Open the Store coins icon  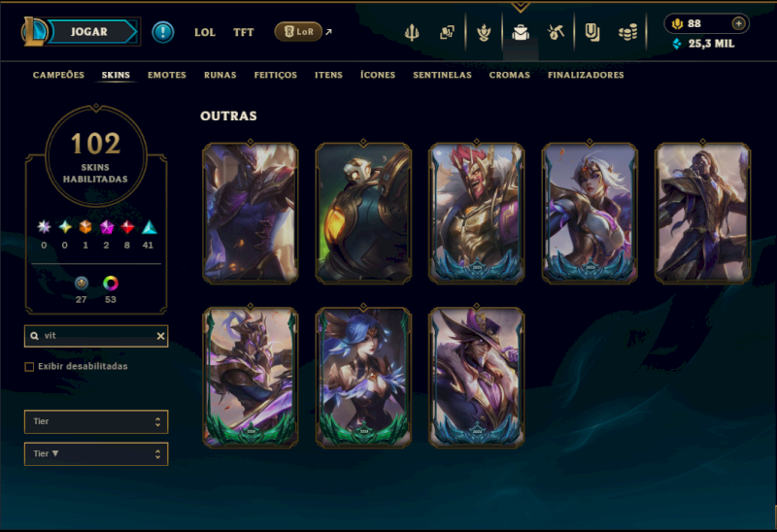point(627,33)
